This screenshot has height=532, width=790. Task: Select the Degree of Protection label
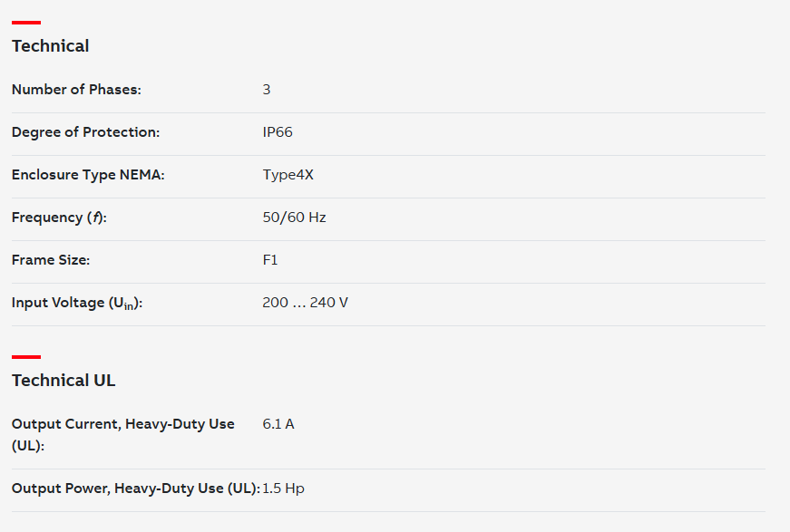[85, 132]
